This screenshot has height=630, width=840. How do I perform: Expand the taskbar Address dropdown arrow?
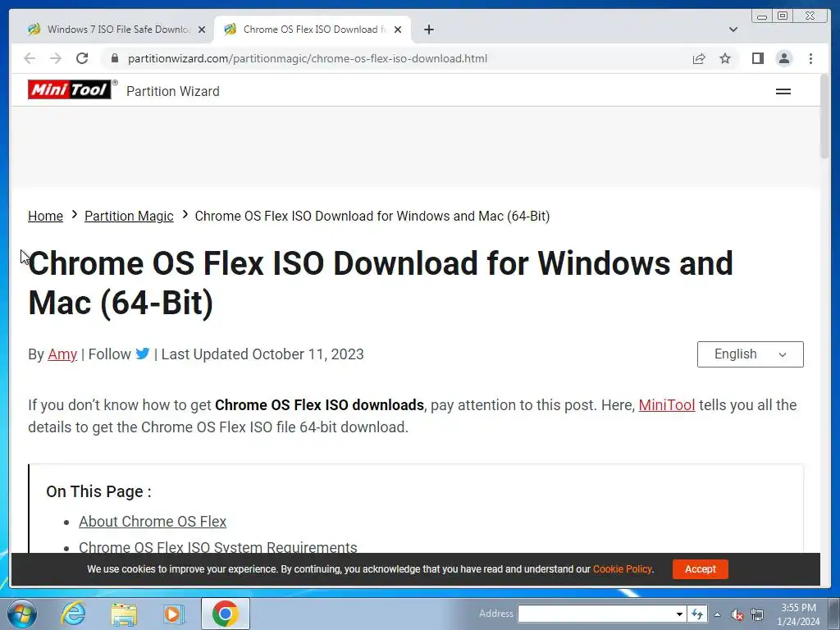point(679,614)
